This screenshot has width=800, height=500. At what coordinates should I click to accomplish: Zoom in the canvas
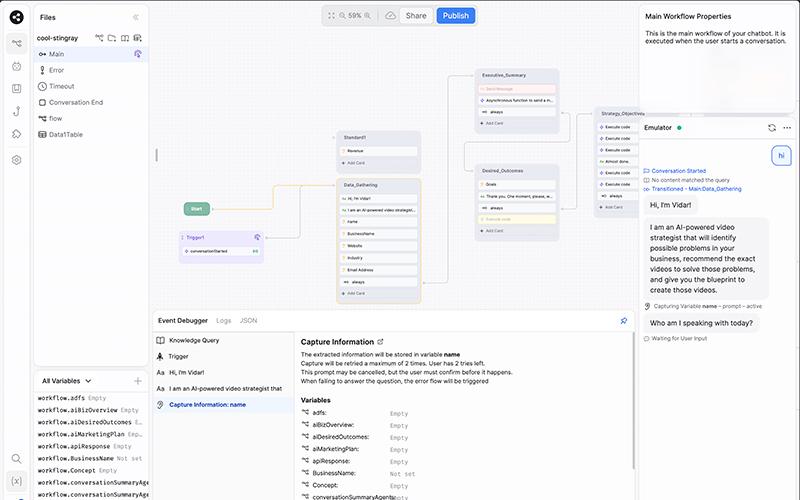(x=367, y=16)
